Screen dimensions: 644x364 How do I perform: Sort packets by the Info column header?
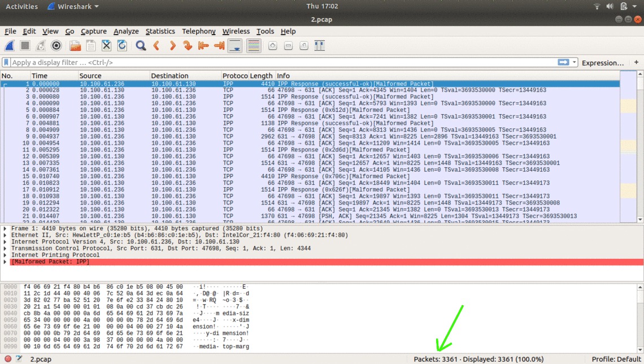[x=447, y=76]
